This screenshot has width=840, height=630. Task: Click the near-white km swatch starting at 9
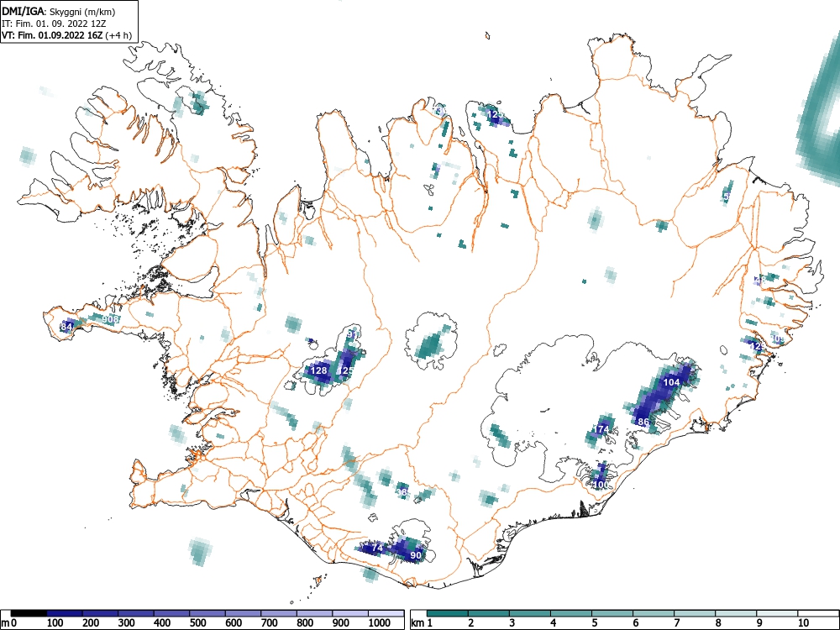click(x=777, y=613)
